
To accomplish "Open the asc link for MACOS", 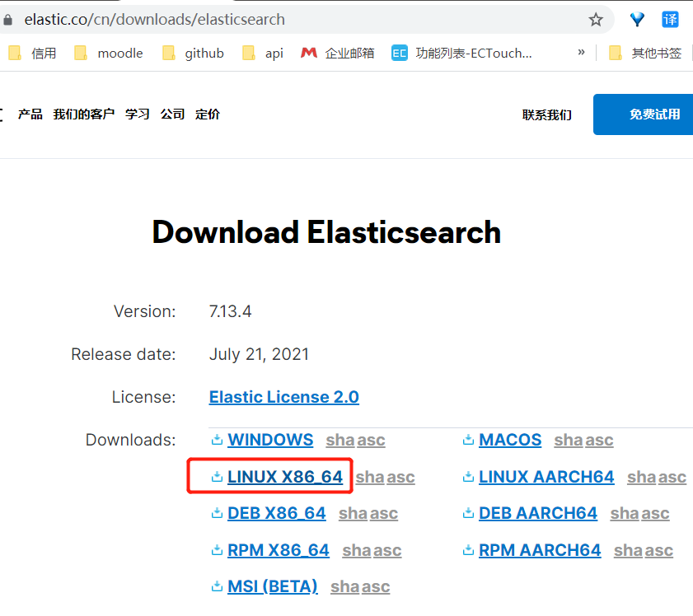I will (x=599, y=441).
